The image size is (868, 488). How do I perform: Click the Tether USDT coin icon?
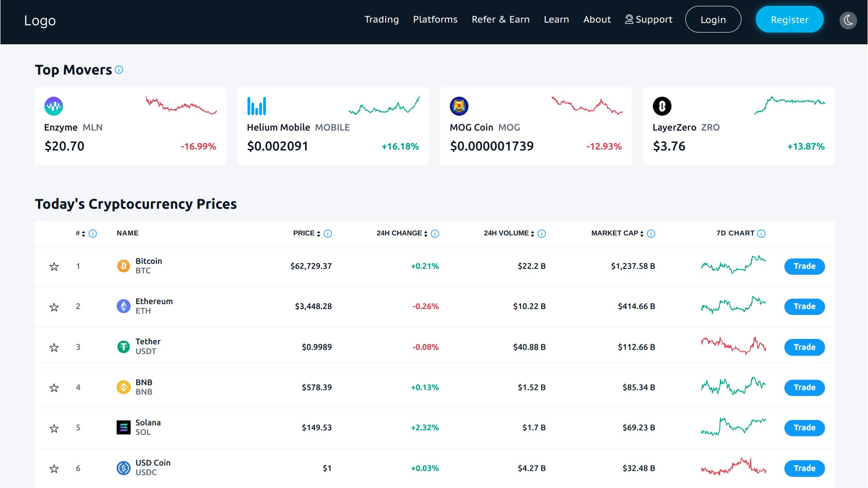(123, 347)
